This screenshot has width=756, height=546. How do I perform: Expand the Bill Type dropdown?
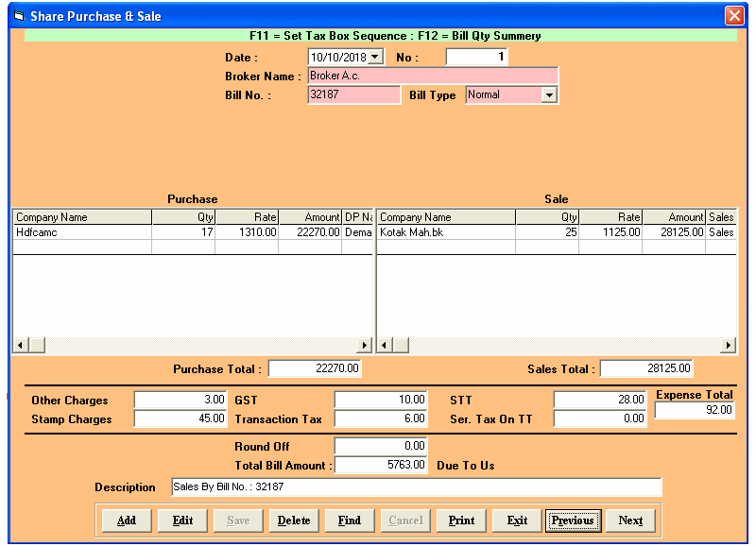pyautogui.click(x=549, y=94)
